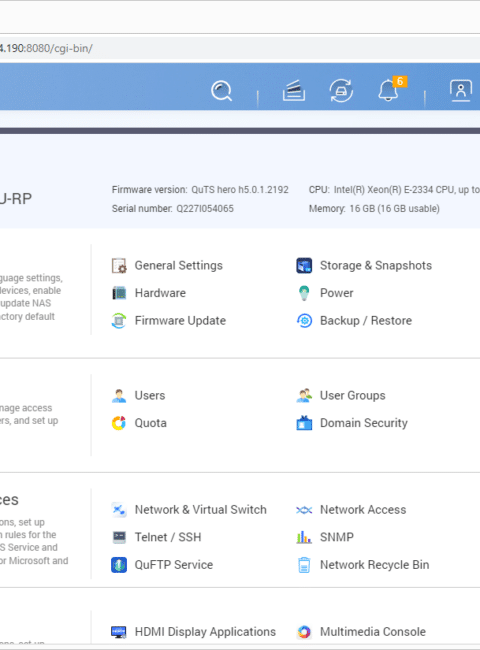Viewport: 480px width, 650px height.
Task: Click the Domain Security icon
Action: tap(304, 423)
